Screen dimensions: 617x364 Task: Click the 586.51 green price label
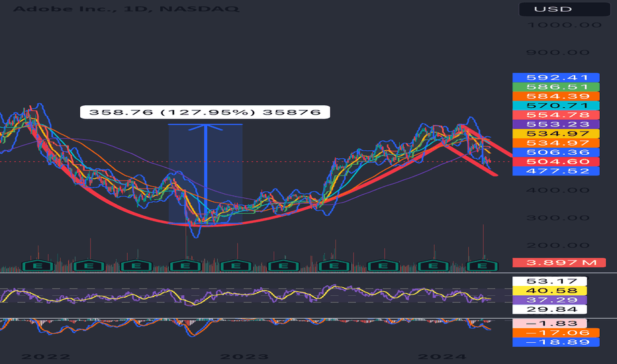[x=556, y=87]
